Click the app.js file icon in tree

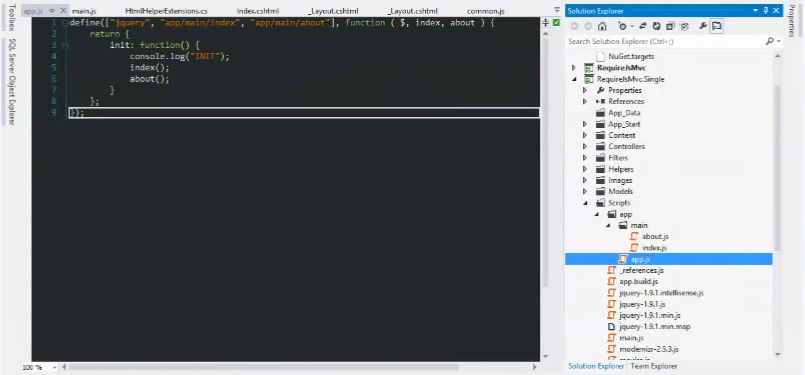pos(623,259)
